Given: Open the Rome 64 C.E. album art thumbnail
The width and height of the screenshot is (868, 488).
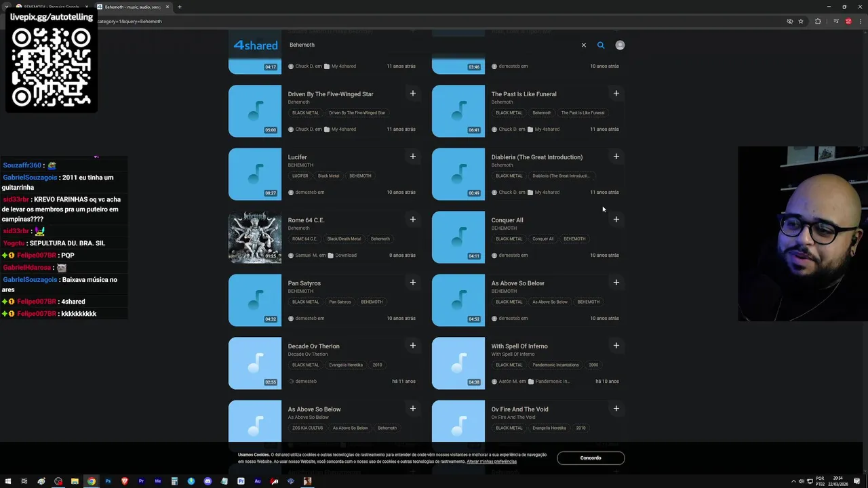Looking at the screenshot, I should coord(255,237).
